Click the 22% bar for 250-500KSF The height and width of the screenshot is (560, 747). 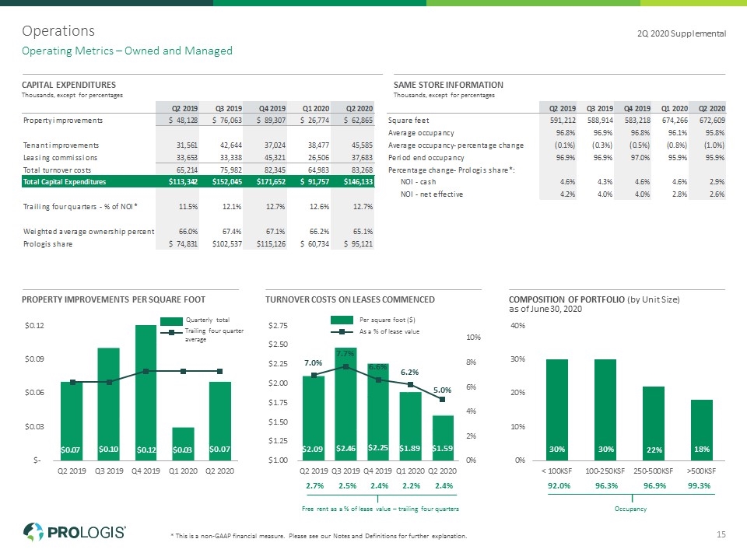[654, 423]
